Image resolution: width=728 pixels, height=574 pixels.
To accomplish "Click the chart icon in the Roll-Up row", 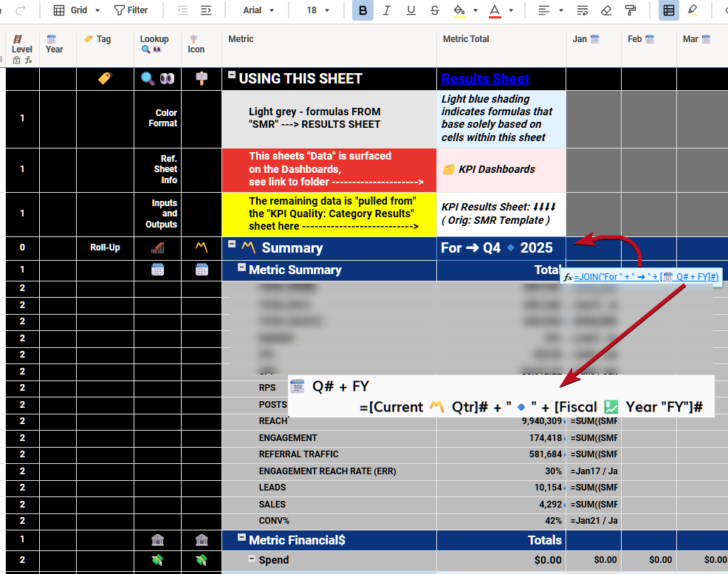I will tap(157, 247).
